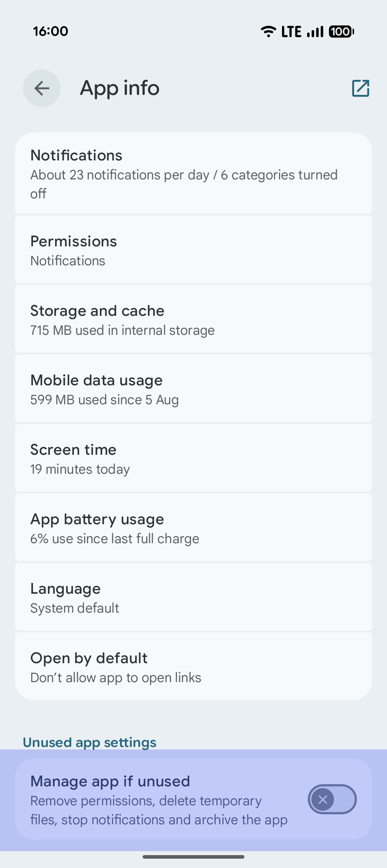
Task: Tap the LTE network indicator
Action: pos(291,32)
